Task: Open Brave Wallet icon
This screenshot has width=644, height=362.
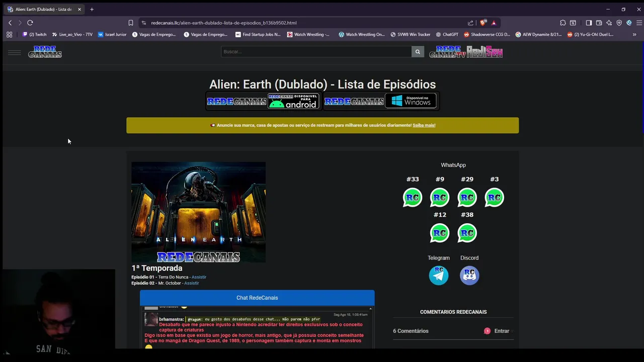Action: pos(599,23)
